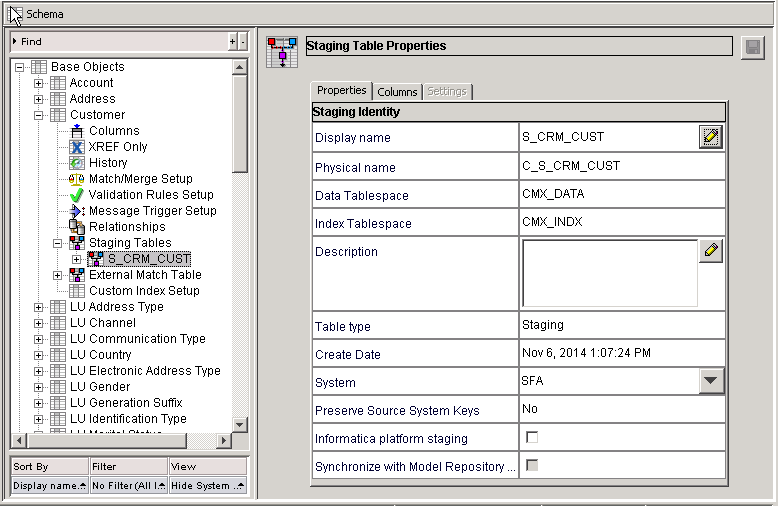
Task: Click the External Match Table icon
Action: click(77, 275)
